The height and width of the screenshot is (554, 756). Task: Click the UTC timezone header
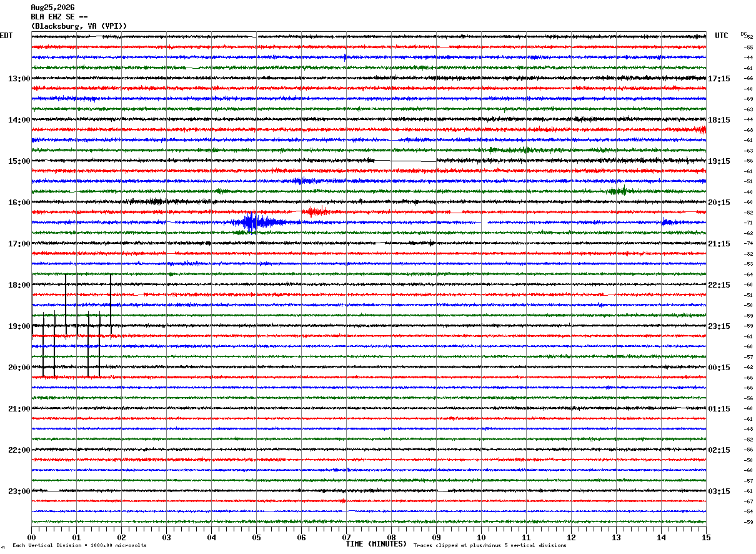click(722, 36)
